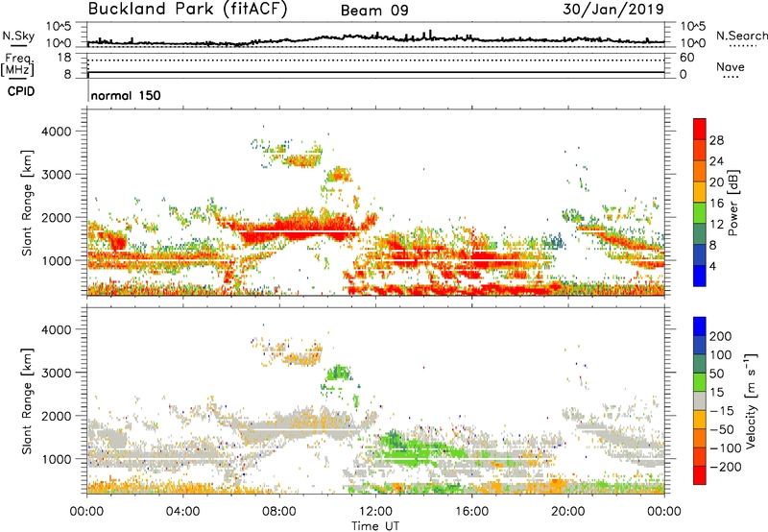Click power colorbar value 24
The image size is (768, 532).
click(x=716, y=161)
